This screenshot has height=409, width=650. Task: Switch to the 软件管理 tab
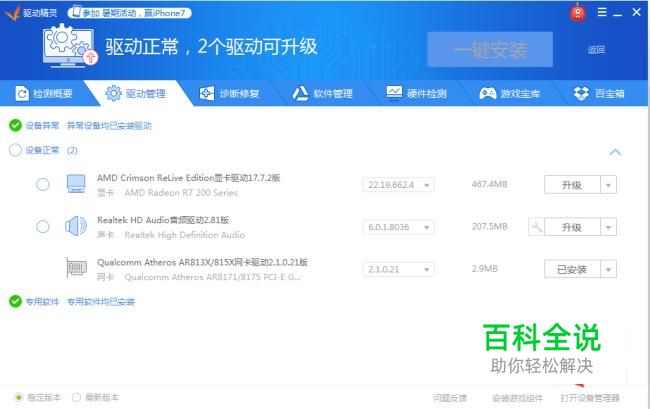tap(323, 93)
